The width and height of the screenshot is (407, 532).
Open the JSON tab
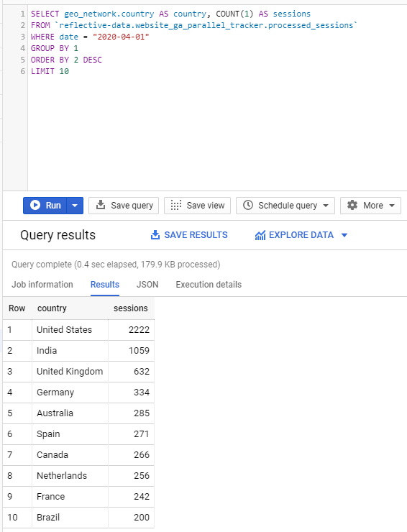pyautogui.click(x=147, y=284)
